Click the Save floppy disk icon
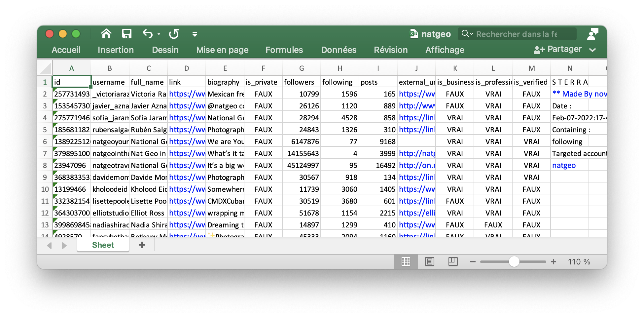This screenshot has height=318, width=644. coord(127,34)
